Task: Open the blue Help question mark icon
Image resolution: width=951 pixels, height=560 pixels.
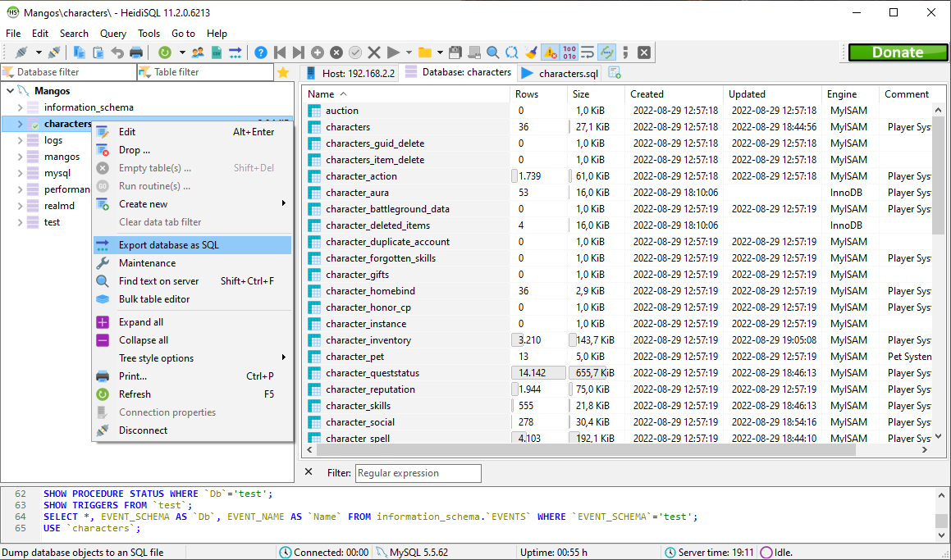Action: tap(261, 52)
